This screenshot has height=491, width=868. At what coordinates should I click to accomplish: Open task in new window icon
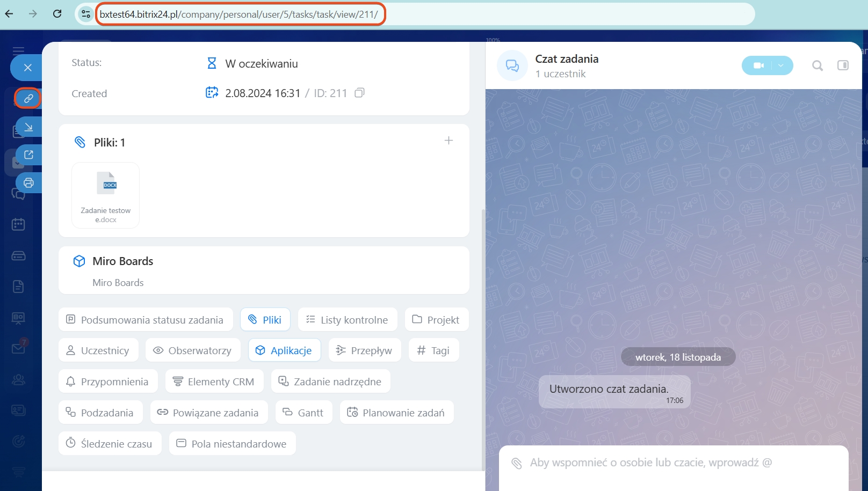tap(28, 155)
